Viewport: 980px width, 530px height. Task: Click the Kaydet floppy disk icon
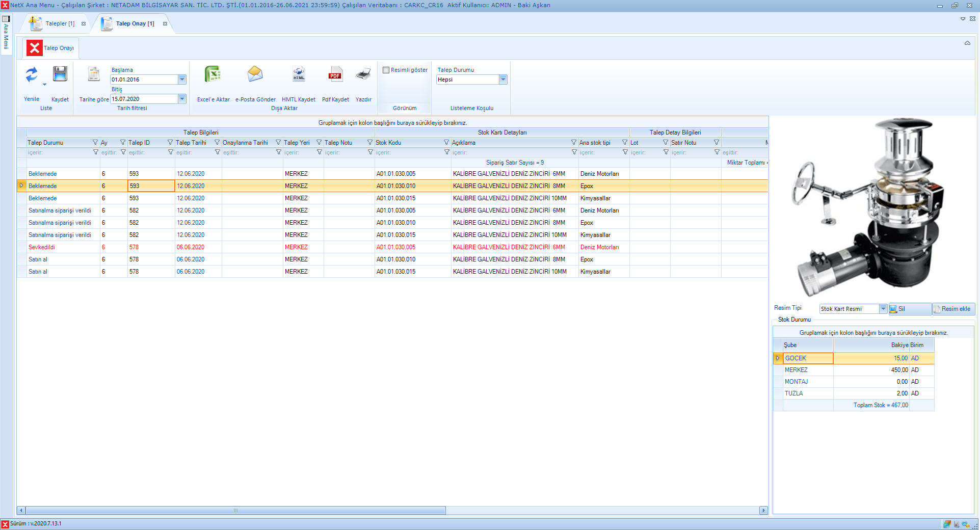(x=60, y=74)
